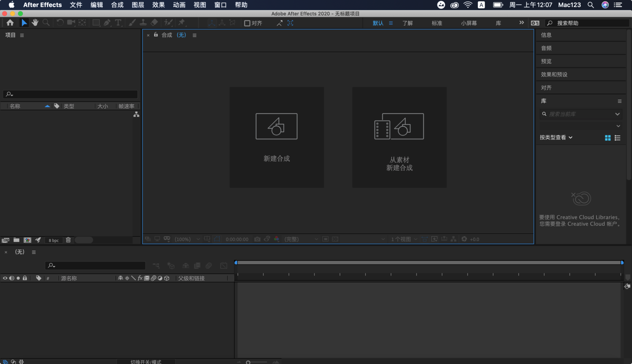Click 从素材新建合成 button
The height and width of the screenshot is (364, 632).
(399, 137)
